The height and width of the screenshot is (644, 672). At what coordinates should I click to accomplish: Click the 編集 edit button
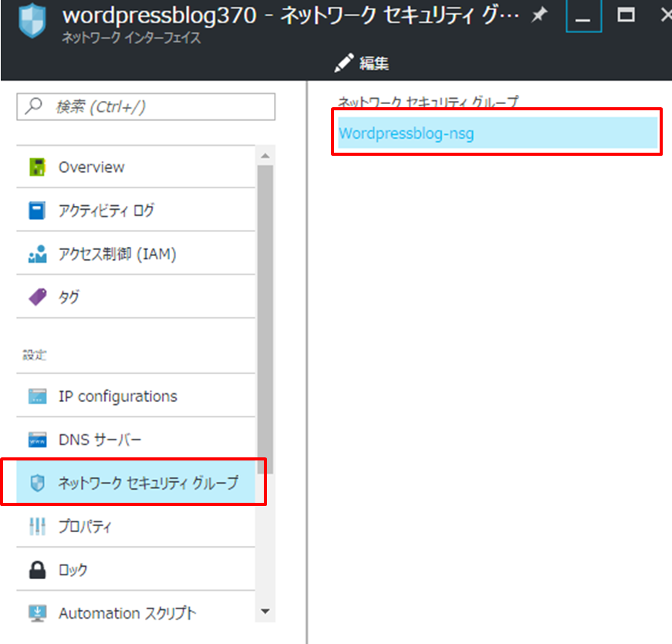[362, 63]
